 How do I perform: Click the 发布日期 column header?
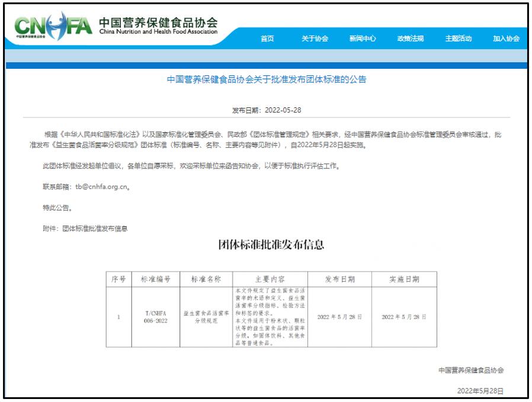coord(339,279)
